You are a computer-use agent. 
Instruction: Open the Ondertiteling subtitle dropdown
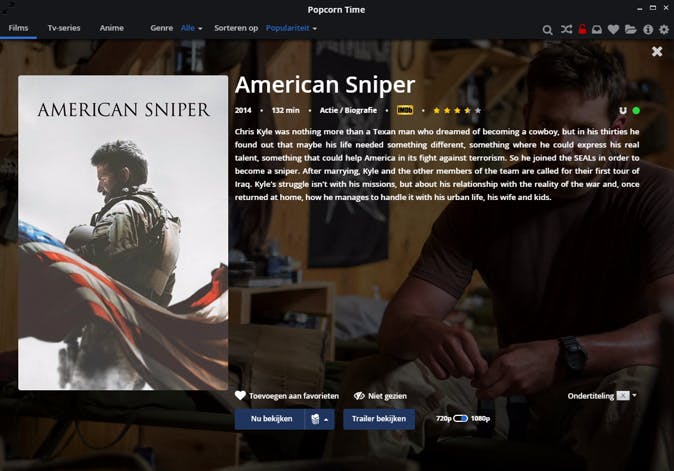(x=625, y=395)
